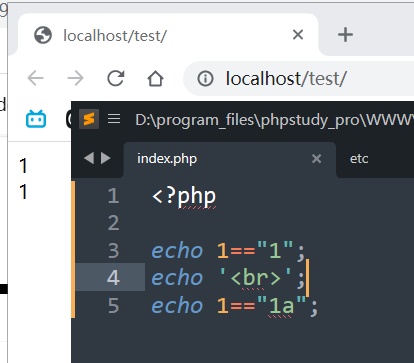Click the echo keyword on line 5

click(x=177, y=306)
